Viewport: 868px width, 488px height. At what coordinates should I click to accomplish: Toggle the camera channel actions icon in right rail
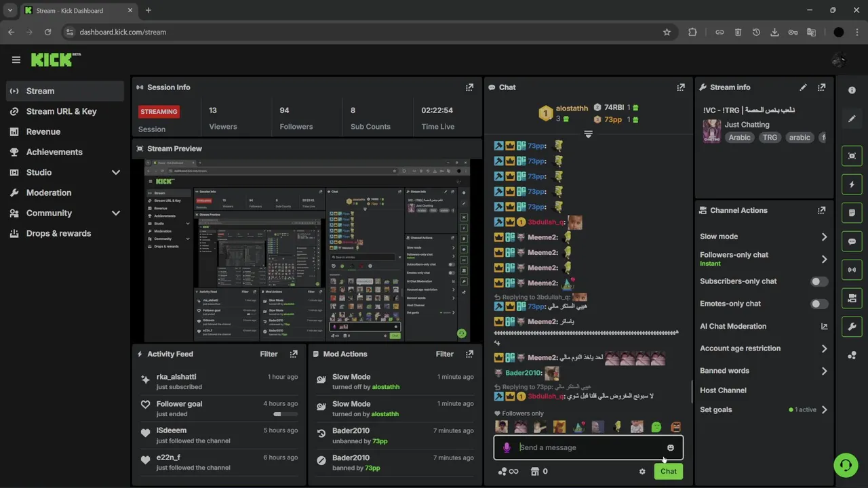point(852,298)
